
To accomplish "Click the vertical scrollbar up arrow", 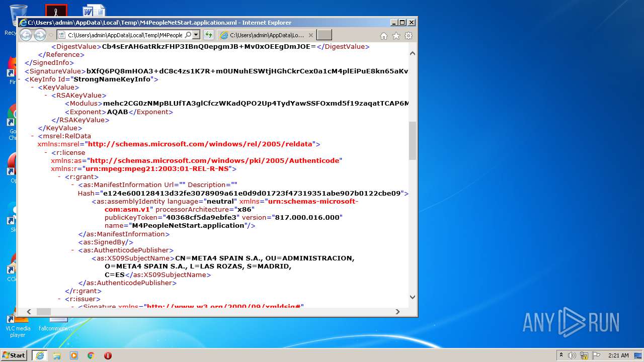I will click(x=413, y=53).
